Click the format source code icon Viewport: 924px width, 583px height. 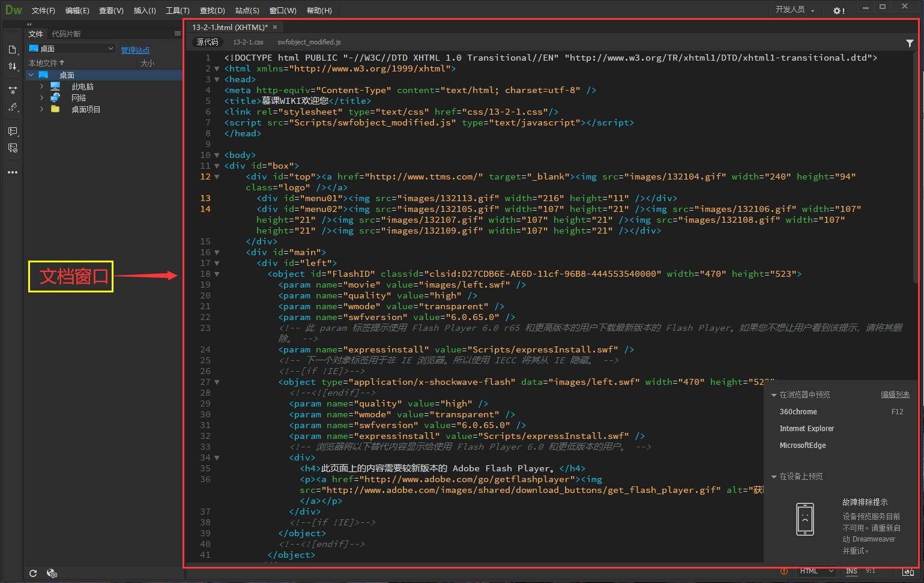tap(13, 107)
